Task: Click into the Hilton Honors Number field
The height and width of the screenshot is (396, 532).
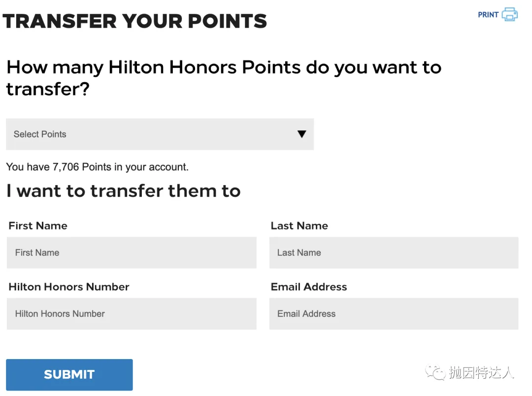Action: pos(132,314)
